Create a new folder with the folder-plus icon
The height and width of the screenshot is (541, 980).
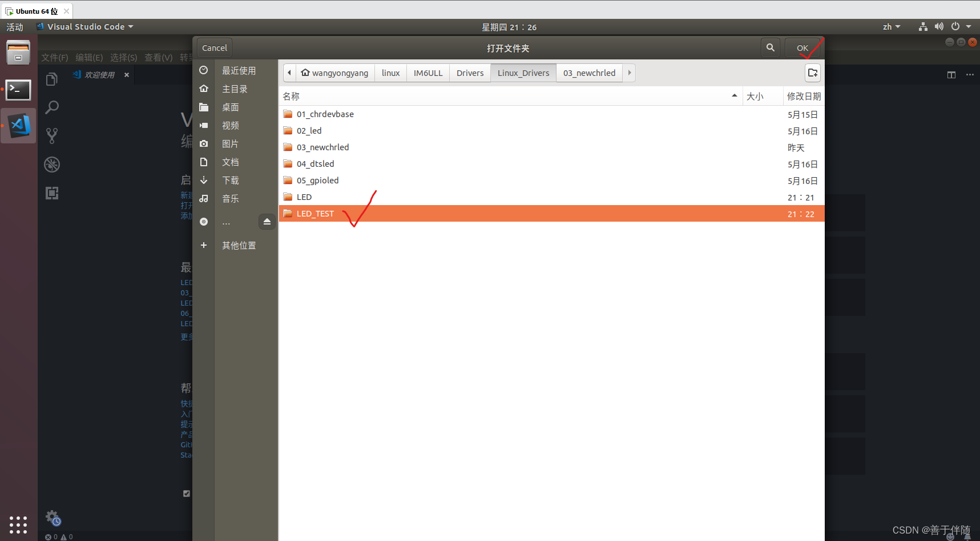point(813,73)
